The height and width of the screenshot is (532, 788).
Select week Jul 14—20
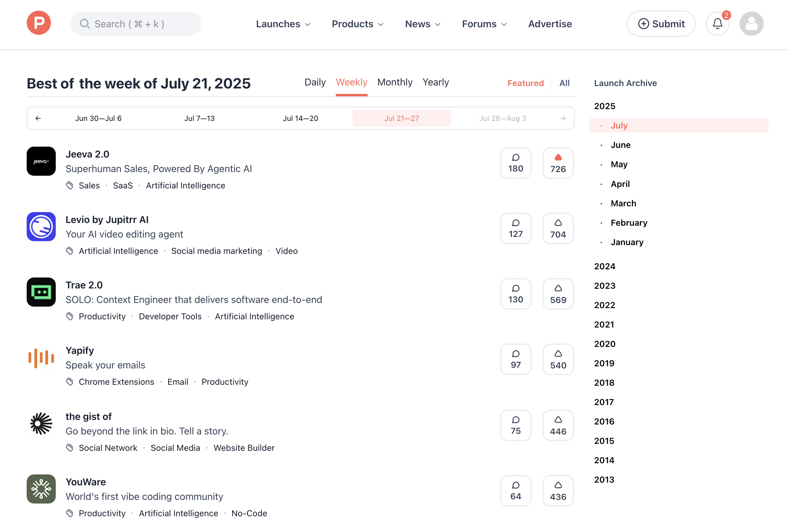coord(300,118)
